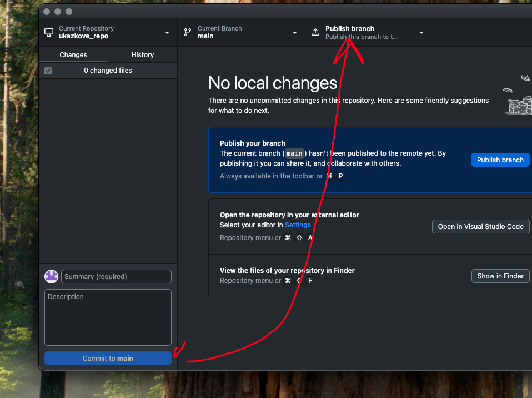Screen dimensions: 532x398
Task: Click inside the Description text area
Action: click(x=108, y=317)
